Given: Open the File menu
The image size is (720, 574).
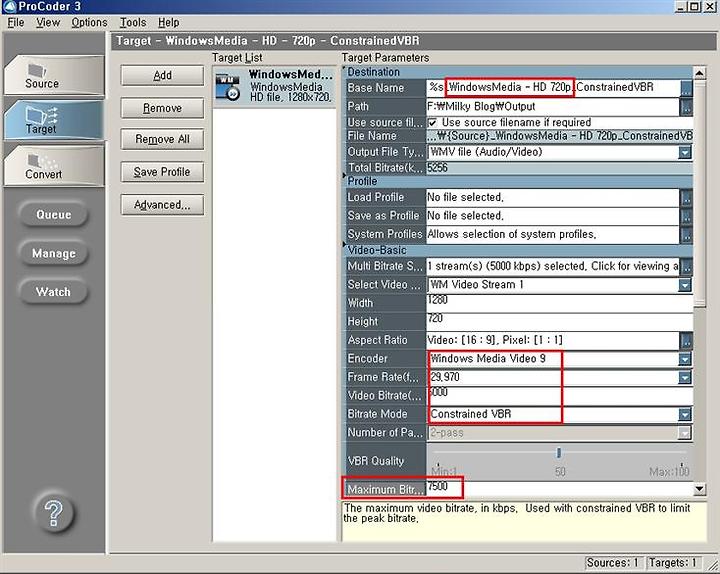Looking at the screenshot, I should pos(16,23).
